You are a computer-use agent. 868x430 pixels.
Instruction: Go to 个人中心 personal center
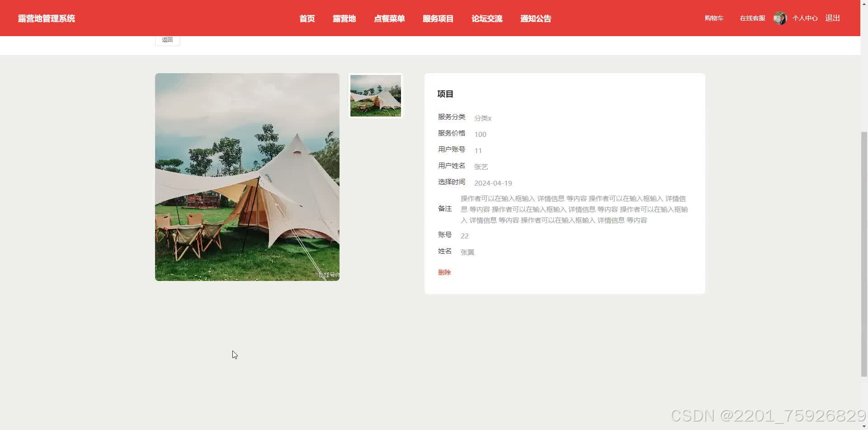pos(805,18)
